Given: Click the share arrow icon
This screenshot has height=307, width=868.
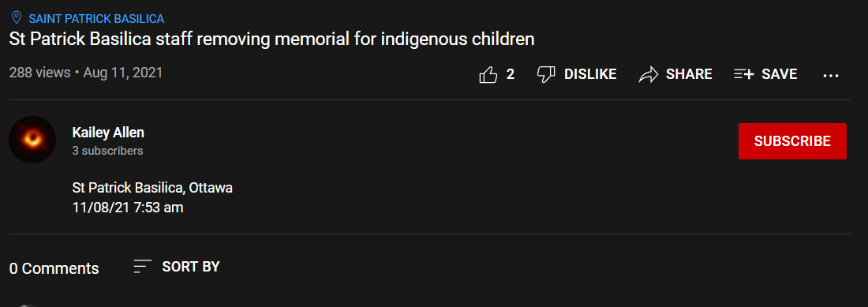Looking at the screenshot, I should [x=648, y=74].
